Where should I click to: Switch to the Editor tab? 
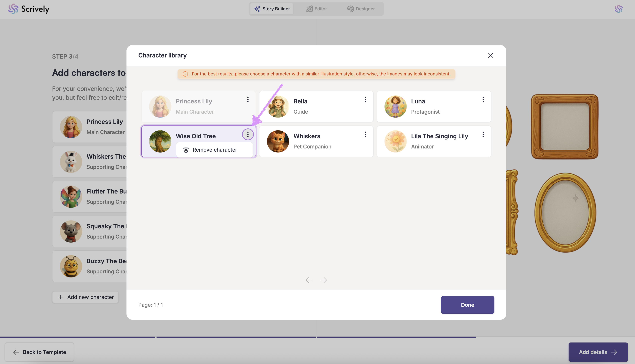click(x=316, y=9)
